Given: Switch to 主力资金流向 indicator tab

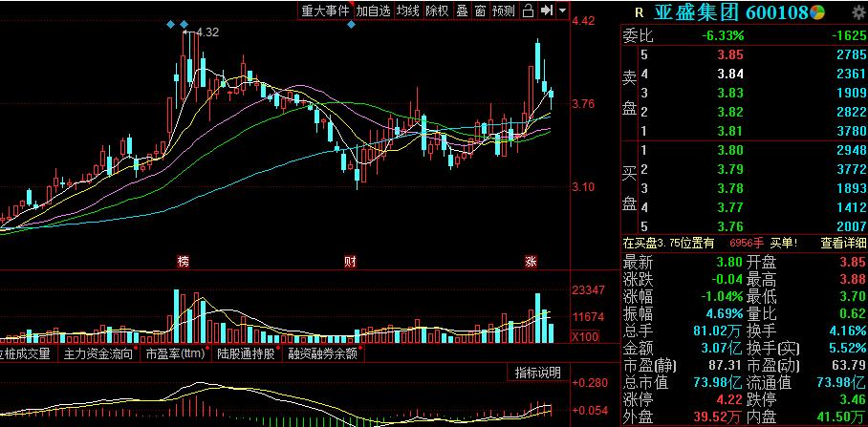Looking at the screenshot, I should pos(98,353).
